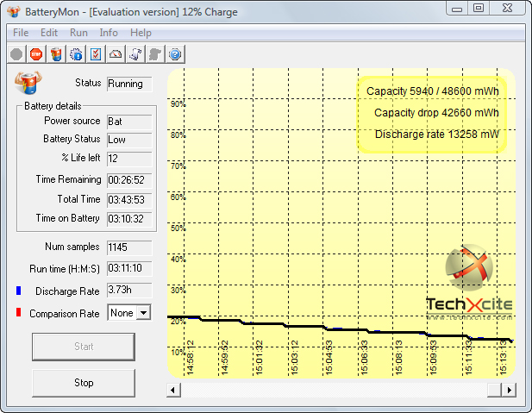Click the 15:09:53 time label on chart

pyautogui.click(x=433, y=358)
